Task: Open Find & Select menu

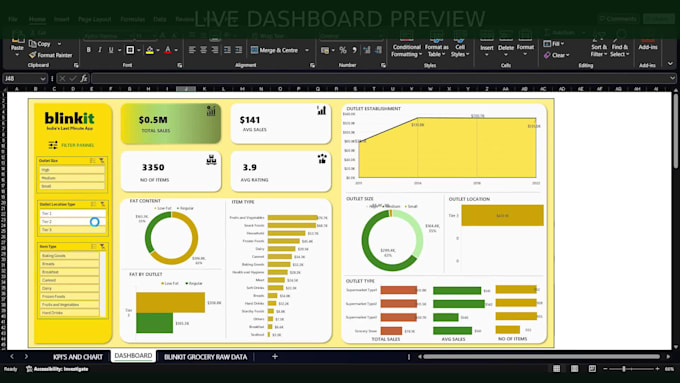Action: pos(620,45)
